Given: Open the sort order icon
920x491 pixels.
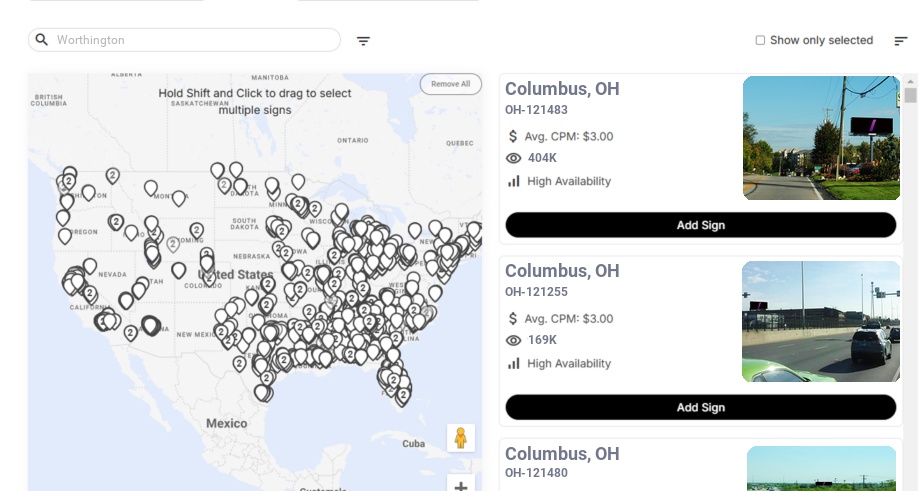Looking at the screenshot, I should (900, 41).
